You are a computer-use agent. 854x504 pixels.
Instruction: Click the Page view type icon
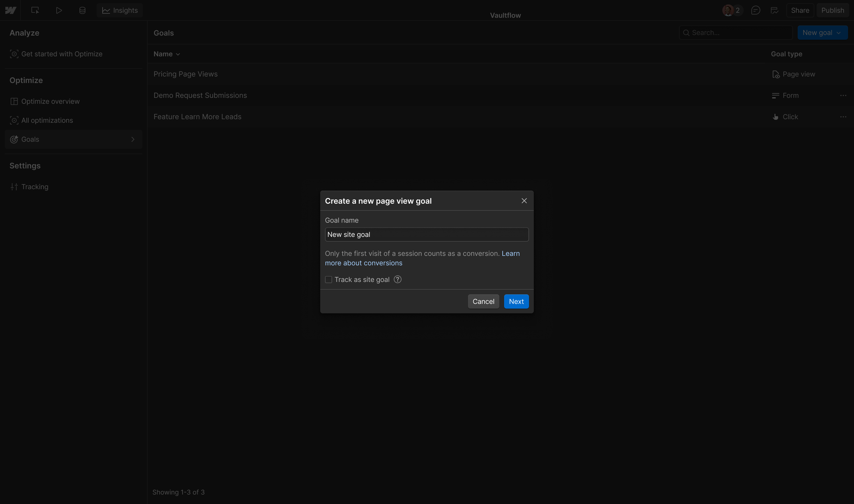[x=775, y=74]
